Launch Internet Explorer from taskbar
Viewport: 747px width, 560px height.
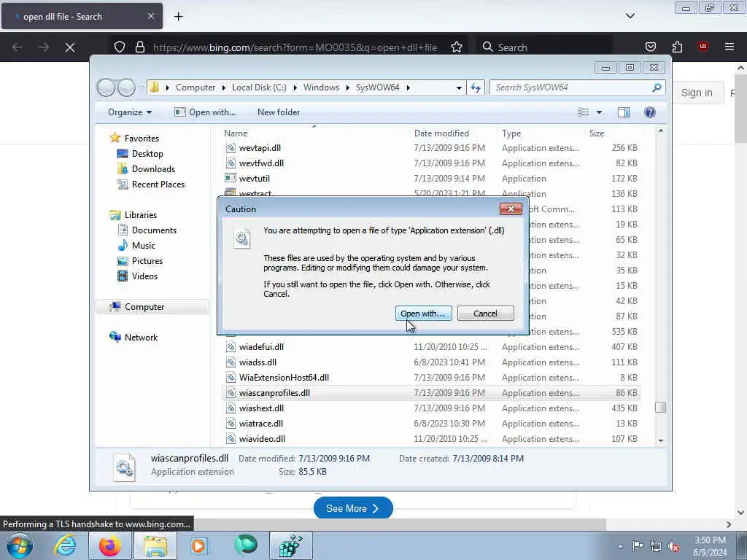(x=65, y=545)
